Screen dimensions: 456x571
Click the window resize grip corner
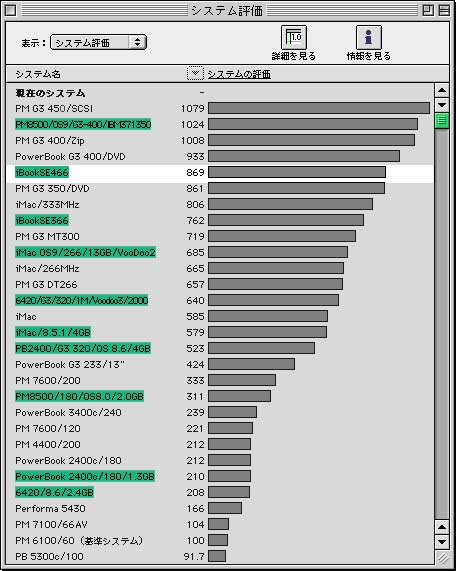[x=443, y=558]
